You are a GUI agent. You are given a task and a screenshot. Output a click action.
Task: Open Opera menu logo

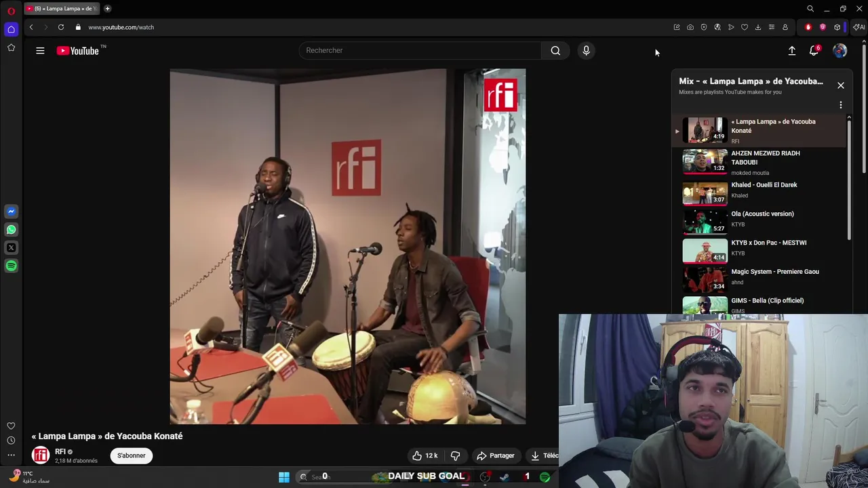11,11
